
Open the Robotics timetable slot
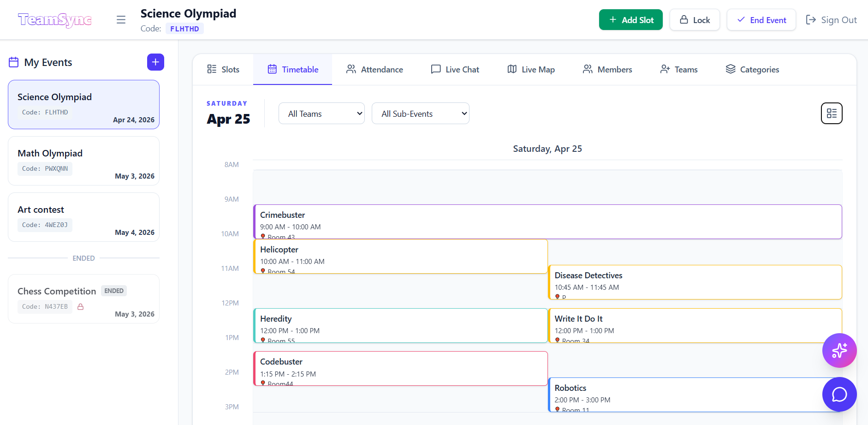(x=695, y=395)
